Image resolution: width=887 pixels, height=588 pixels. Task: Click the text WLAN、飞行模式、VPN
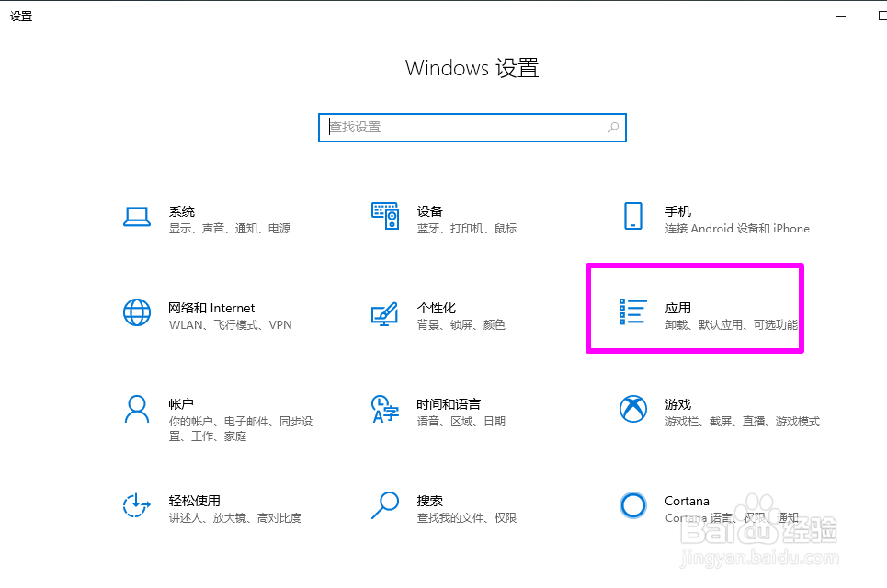[230, 325]
